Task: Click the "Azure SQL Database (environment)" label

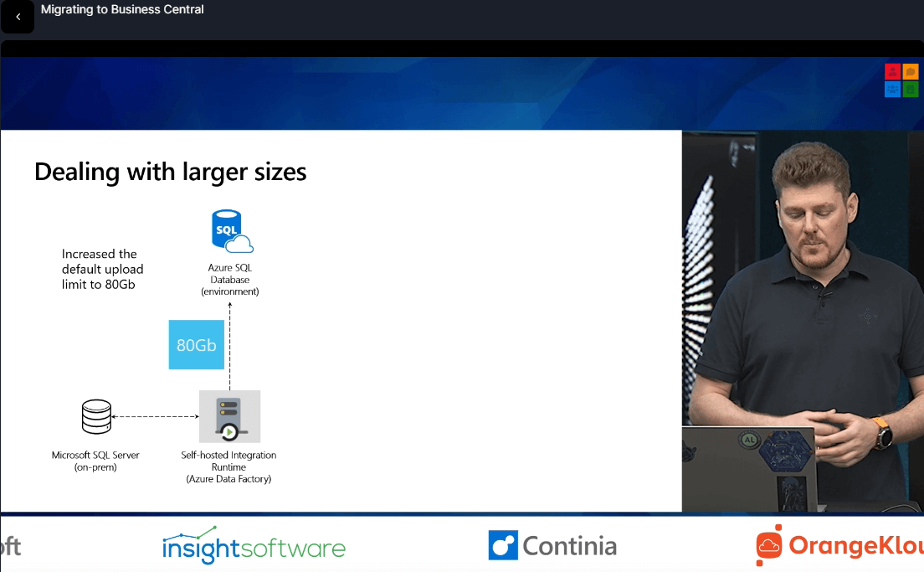Action: point(230,280)
